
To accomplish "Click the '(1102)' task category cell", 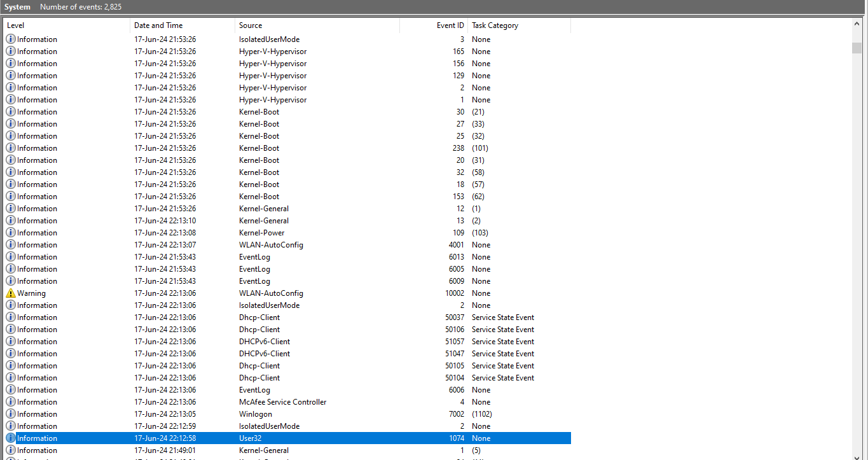I will (x=482, y=414).
